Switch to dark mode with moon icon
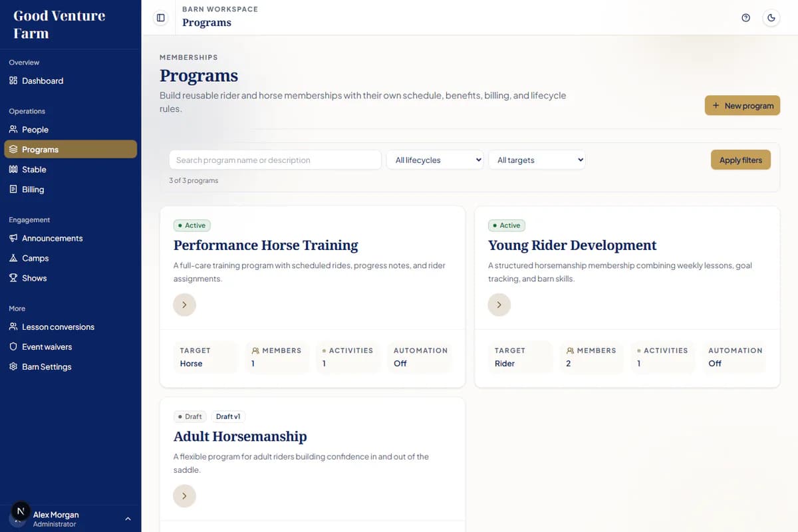798x532 pixels. coord(771,18)
